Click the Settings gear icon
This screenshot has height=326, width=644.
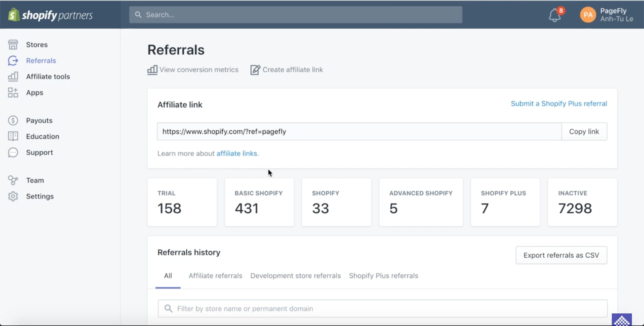pos(13,196)
